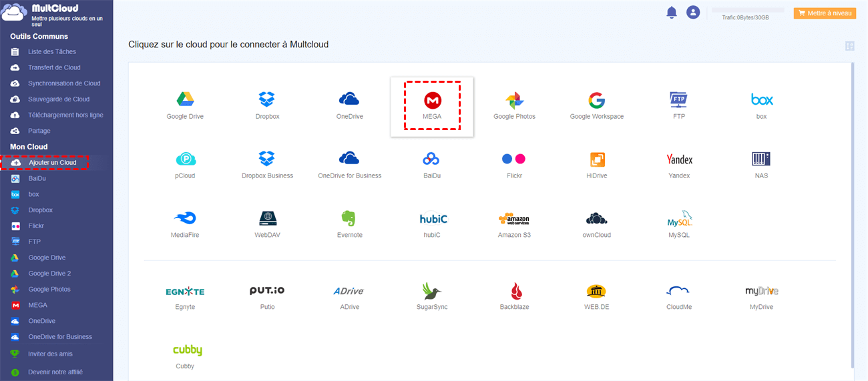Choose Evernote cloud icon
Viewport: 868px width, 381px height.
349,218
